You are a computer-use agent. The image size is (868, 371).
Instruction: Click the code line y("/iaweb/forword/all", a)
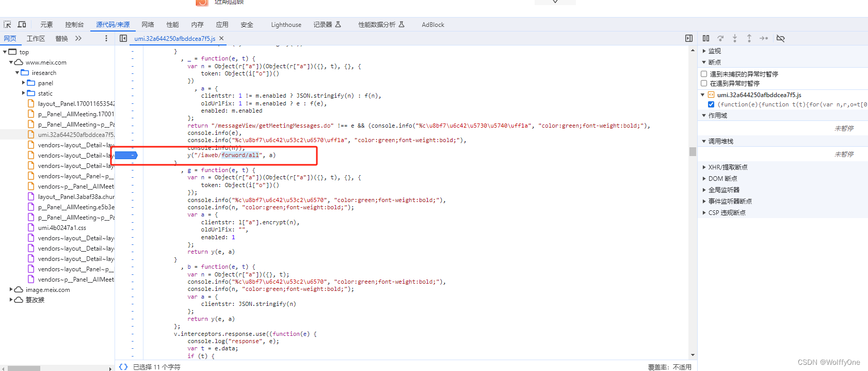(231, 155)
